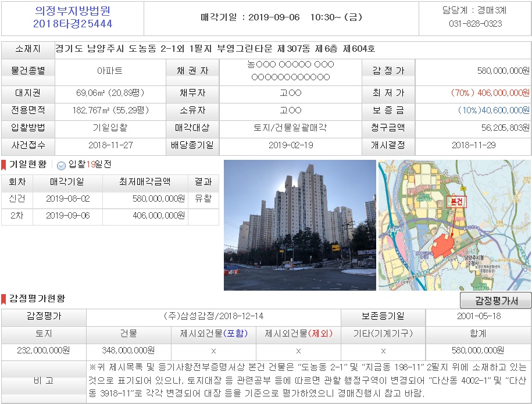The image size is (532, 404).
Task: Click the 유찰 result in the 신건 row
Action: (203, 198)
